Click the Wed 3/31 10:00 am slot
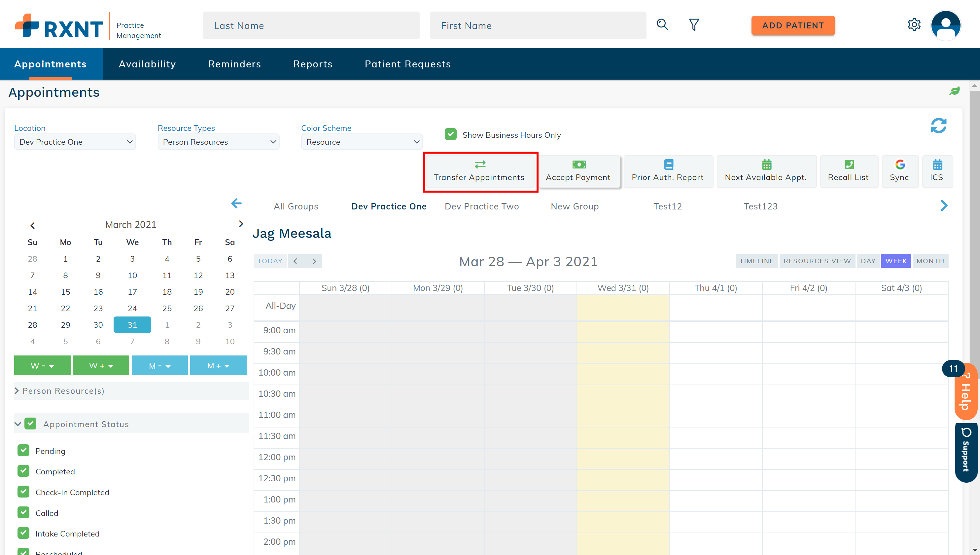 pos(623,374)
